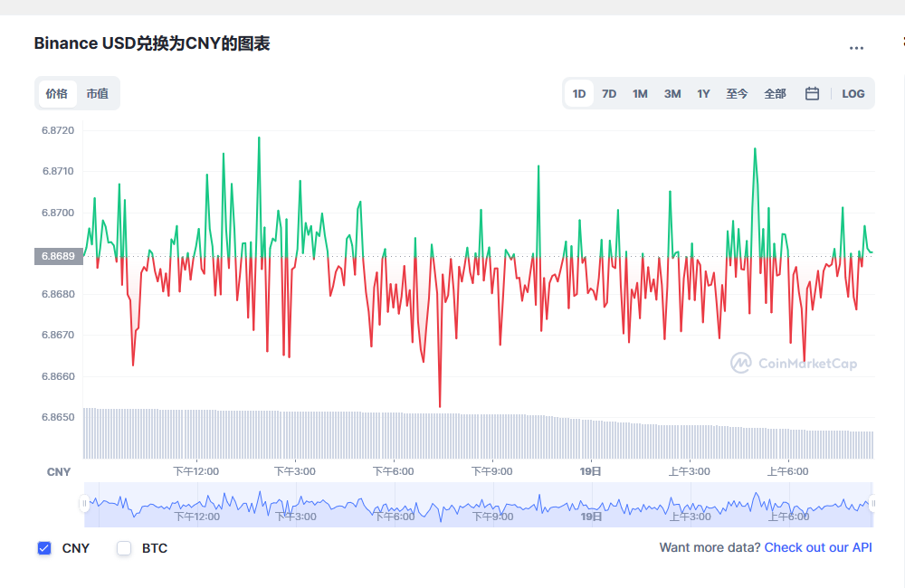Click the 6.8650 y-axis label
This screenshot has width=905, height=588.
58,417
